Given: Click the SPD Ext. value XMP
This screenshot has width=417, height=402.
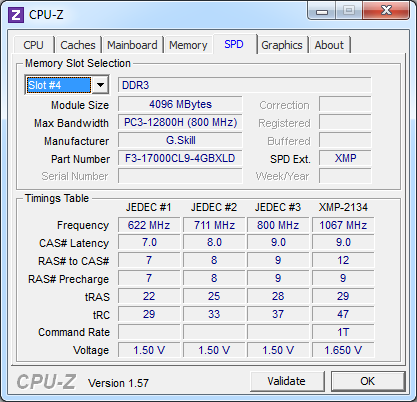Looking at the screenshot, I should 345,158.
